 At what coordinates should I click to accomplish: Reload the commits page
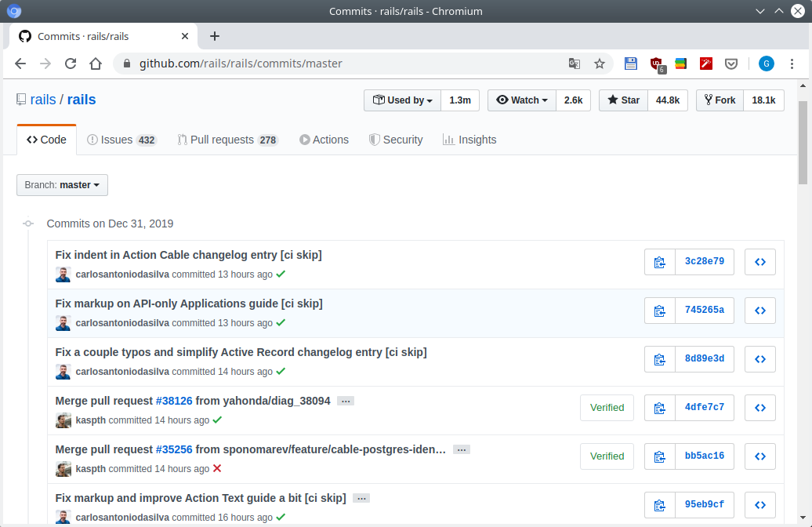tap(71, 64)
